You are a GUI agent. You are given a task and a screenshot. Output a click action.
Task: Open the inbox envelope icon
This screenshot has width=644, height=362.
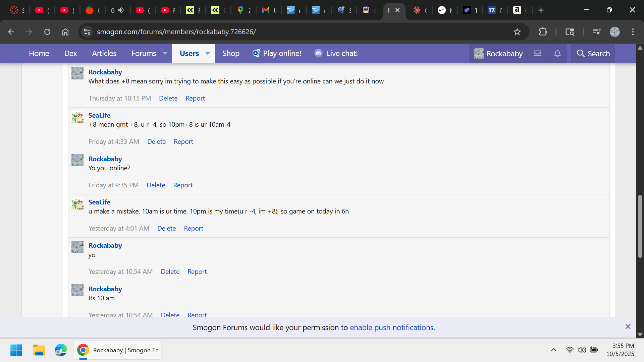point(537,53)
